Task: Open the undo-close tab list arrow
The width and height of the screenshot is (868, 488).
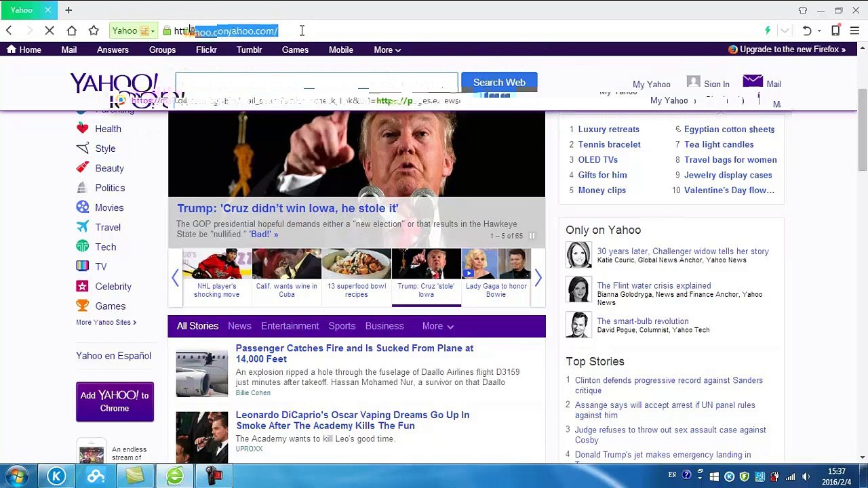Action: click(819, 30)
